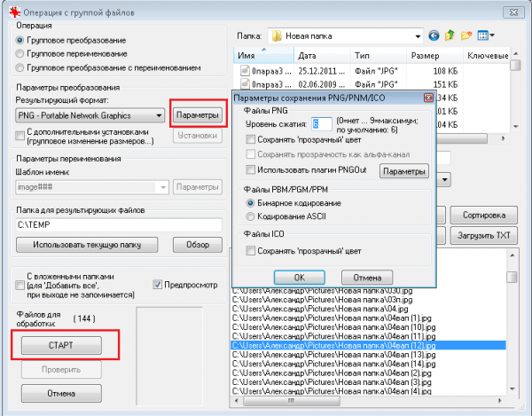Close the PNG/PNM/ICO parameters dialog
This screenshot has width=532, height=416.
point(428,97)
